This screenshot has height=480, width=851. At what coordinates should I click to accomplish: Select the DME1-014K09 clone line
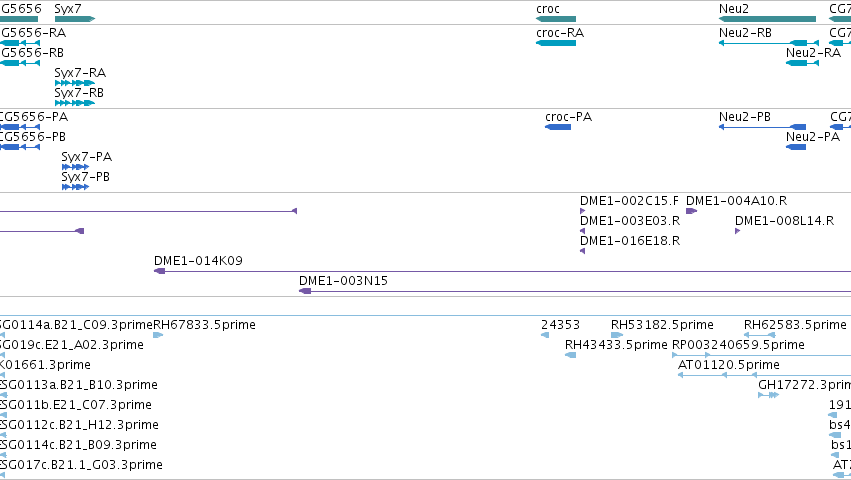(x=503, y=271)
